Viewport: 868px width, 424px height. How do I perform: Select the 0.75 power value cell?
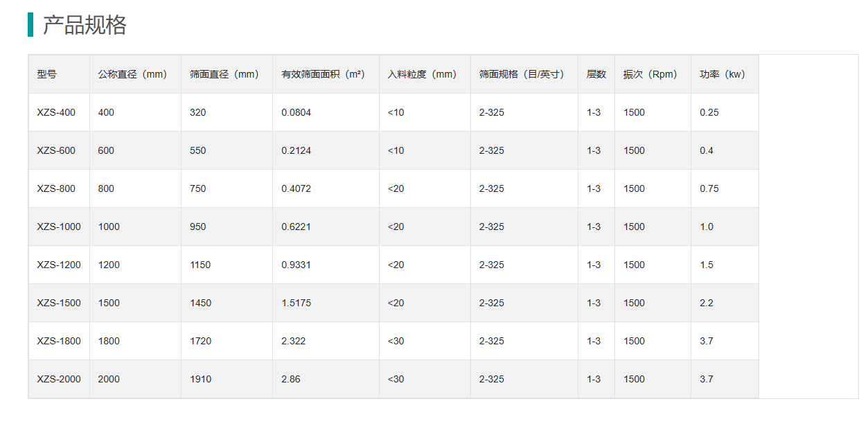[x=709, y=188]
